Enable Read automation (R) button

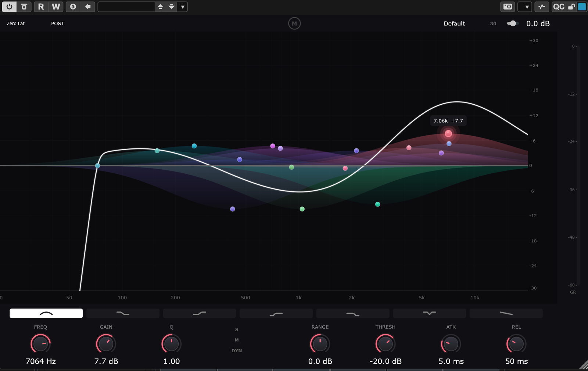[x=41, y=7]
